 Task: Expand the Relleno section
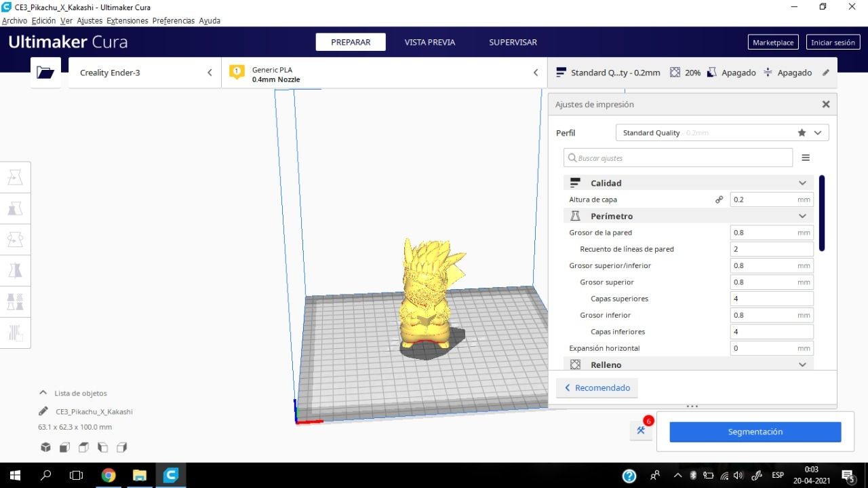[688, 364]
